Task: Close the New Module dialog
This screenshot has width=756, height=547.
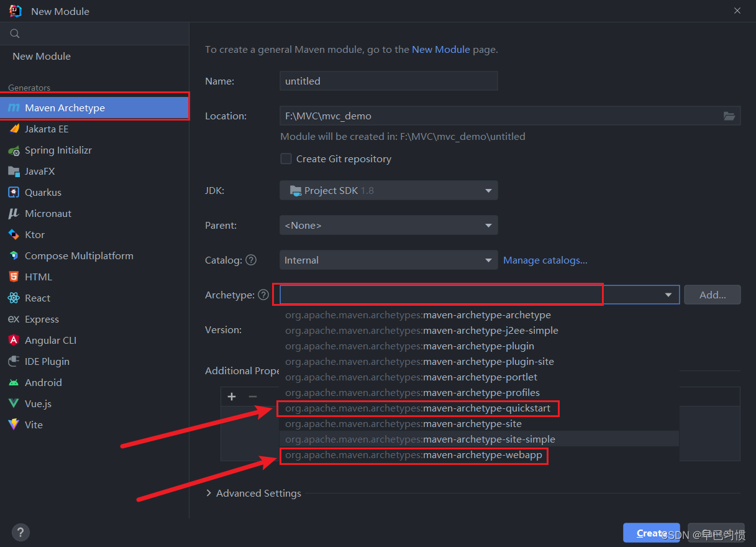Action: pyautogui.click(x=737, y=11)
